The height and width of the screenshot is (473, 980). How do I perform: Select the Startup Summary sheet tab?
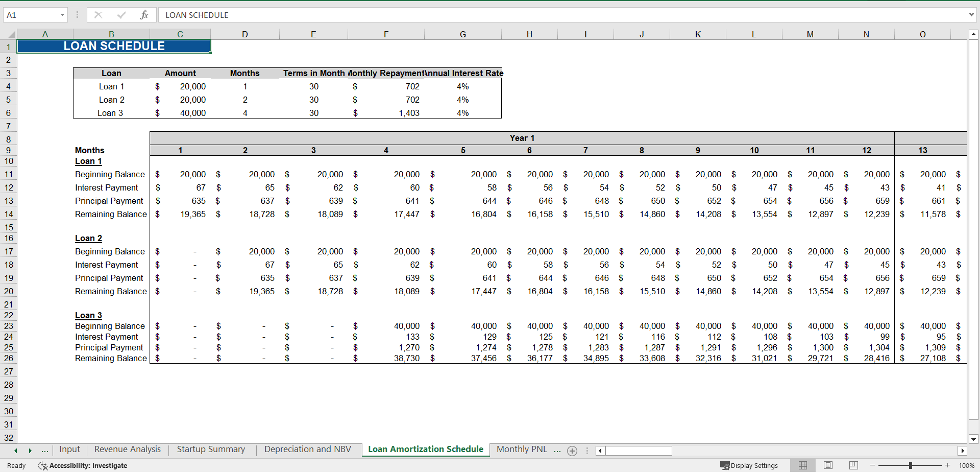(x=211, y=450)
